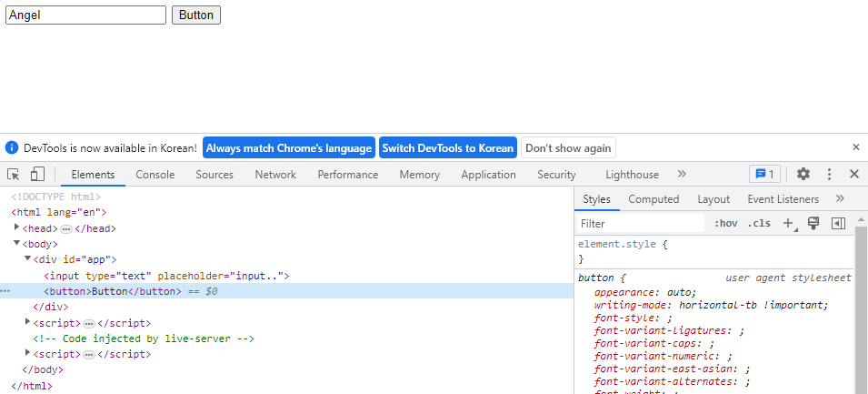Close the DevTools panel
Screen dimensions: 868x394
click(854, 174)
